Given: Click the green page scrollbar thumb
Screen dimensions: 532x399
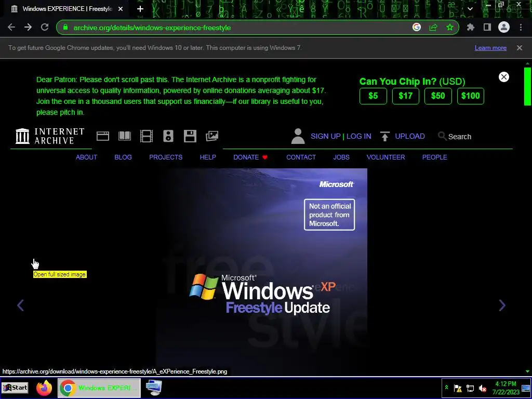Looking at the screenshot, I should [527, 87].
